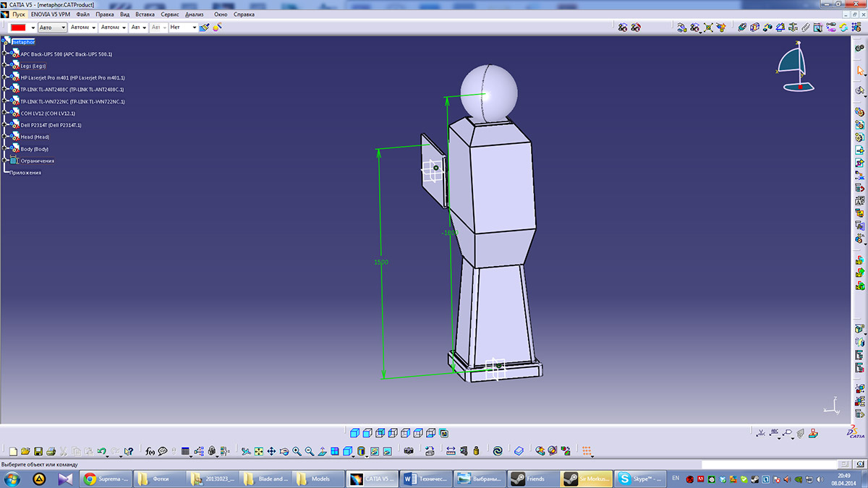The width and height of the screenshot is (868, 488).
Task: Select the Pan view tool
Action: click(271, 451)
